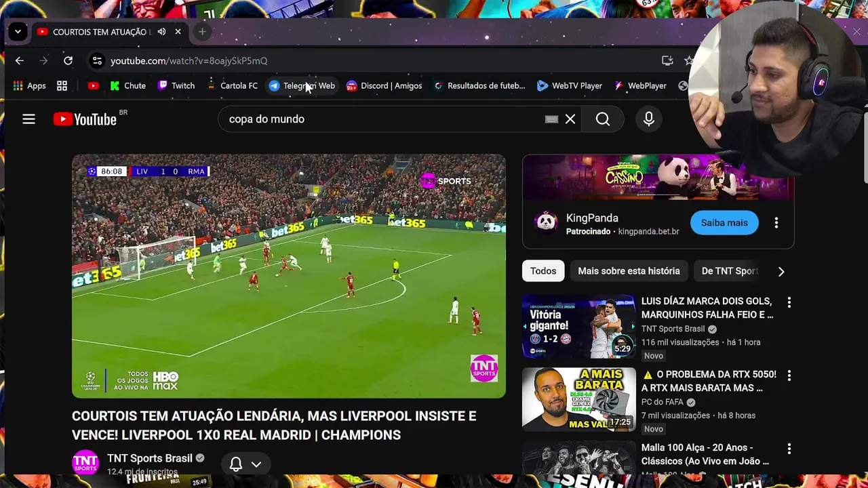Open the Apps bookmark
Screen dimensions: 868x488
pos(29,86)
